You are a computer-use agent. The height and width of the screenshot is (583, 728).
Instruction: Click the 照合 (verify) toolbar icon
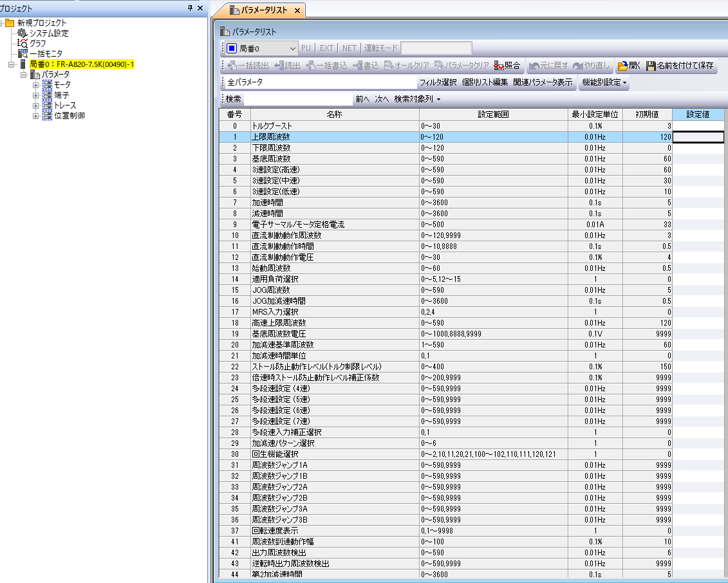tap(499, 66)
